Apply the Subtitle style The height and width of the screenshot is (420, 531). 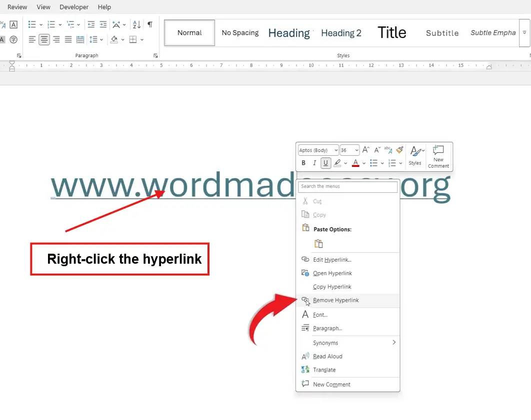pos(442,33)
